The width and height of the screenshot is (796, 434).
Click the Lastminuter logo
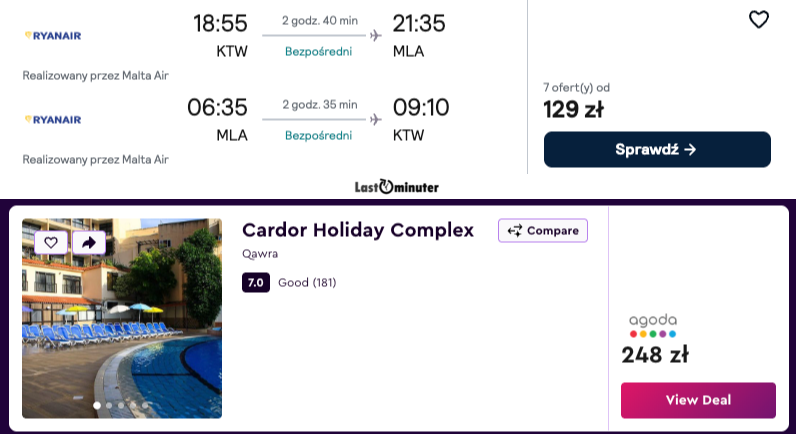tap(397, 187)
